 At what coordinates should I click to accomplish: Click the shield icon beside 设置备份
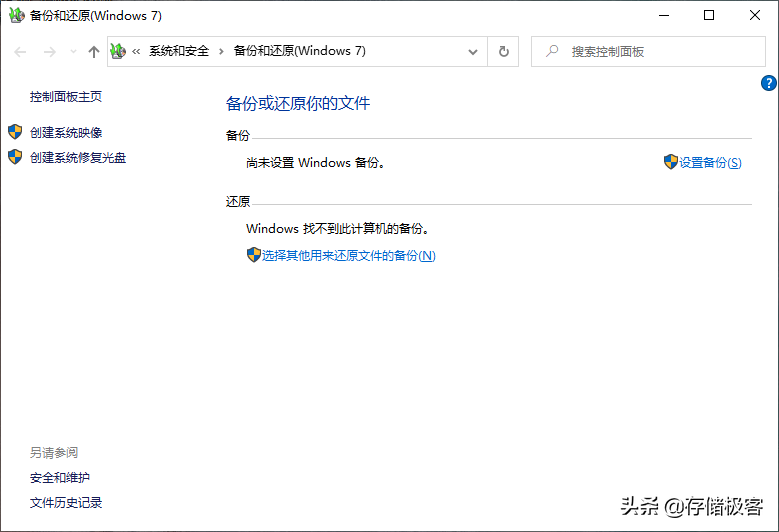click(x=671, y=162)
